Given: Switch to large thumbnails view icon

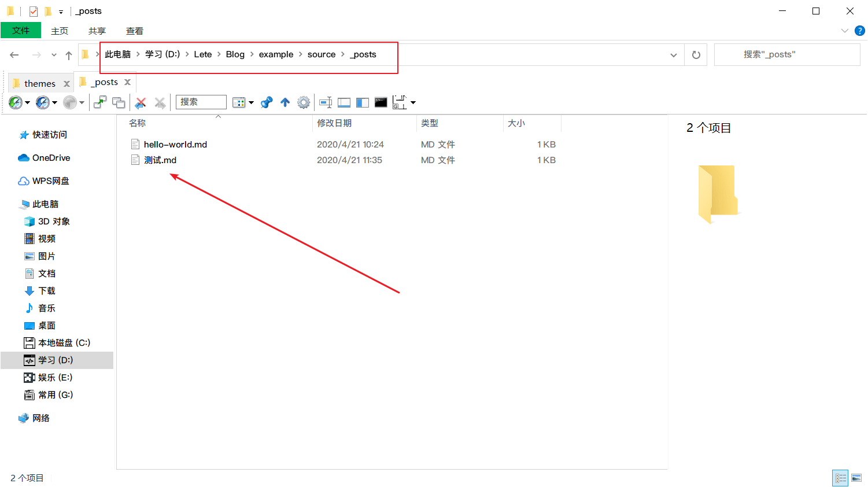Looking at the screenshot, I should pos(856,478).
